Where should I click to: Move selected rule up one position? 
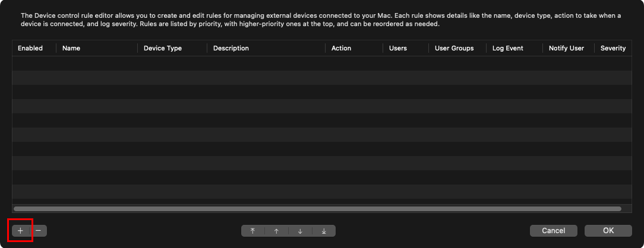coord(276,231)
